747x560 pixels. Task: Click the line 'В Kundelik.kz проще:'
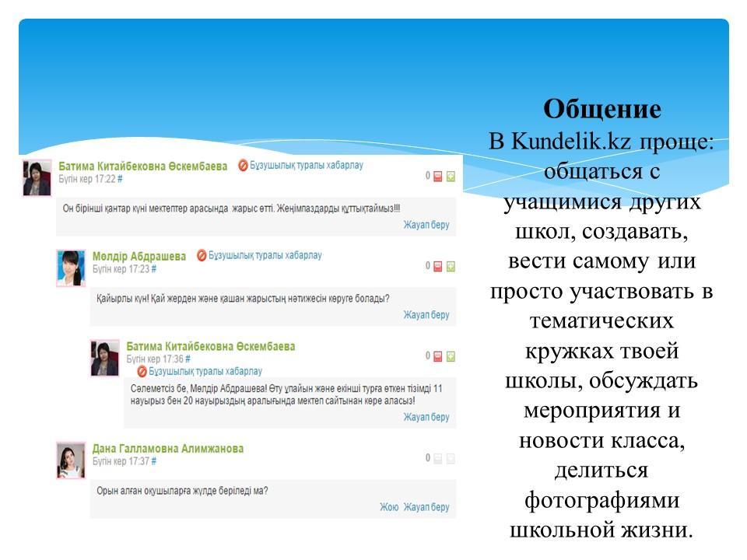pyautogui.click(x=601, y=141)
